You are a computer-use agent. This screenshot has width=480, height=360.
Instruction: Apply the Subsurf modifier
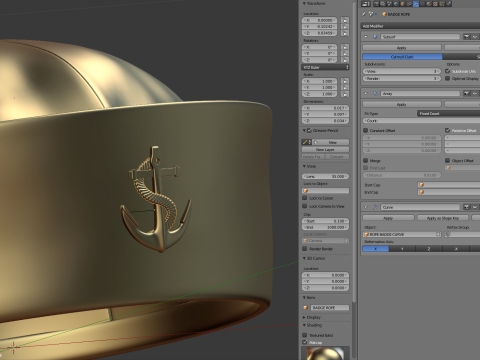pyautogui.click(x=402, y=48)
